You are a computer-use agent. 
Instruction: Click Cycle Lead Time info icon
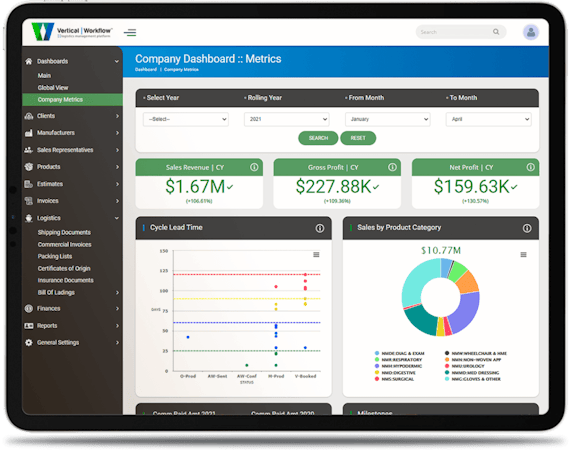click(x=320, y=228)
